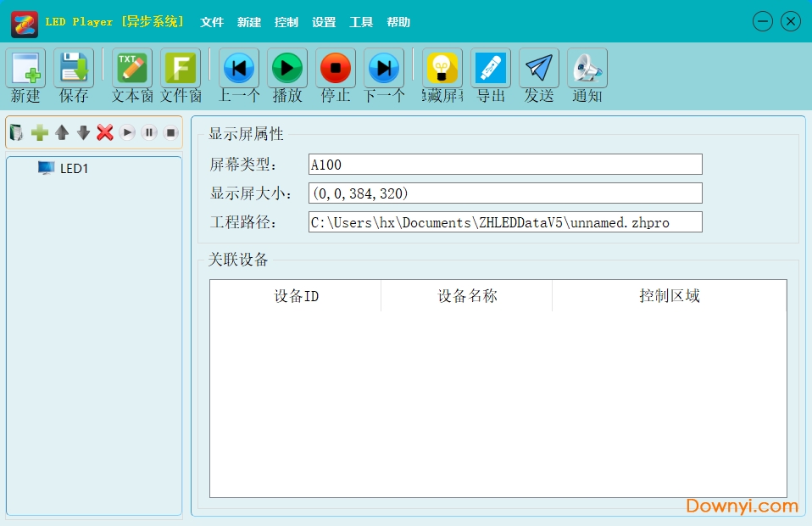Image resolution: width=812 pixels, height=526 pixels.
Task: Create a new project with 新建 icon
Action: pyautogui.click(x=25, y=68)
